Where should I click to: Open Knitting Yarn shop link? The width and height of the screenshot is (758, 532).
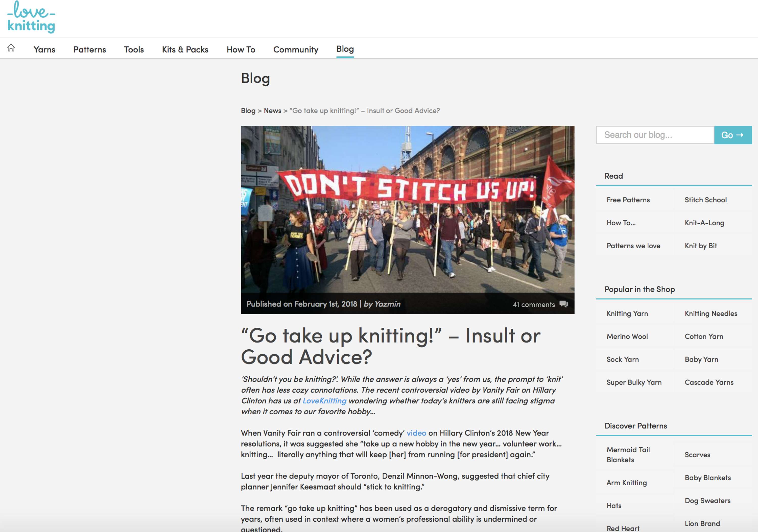point(627,313)
